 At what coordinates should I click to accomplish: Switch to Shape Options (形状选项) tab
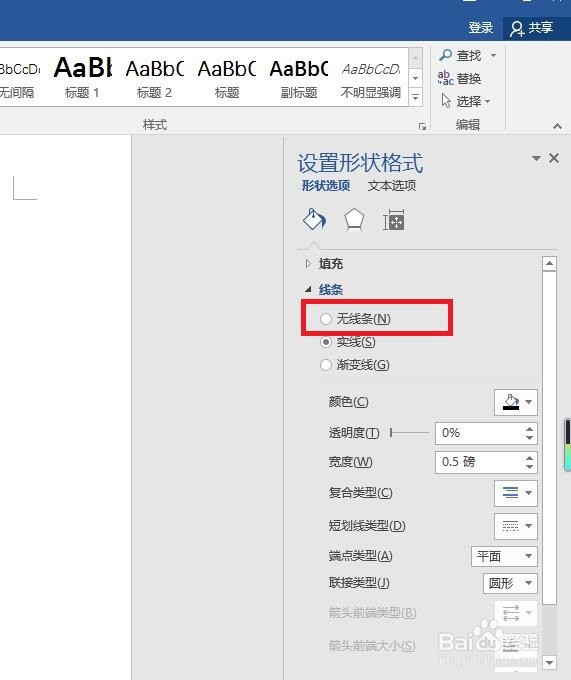326,186
